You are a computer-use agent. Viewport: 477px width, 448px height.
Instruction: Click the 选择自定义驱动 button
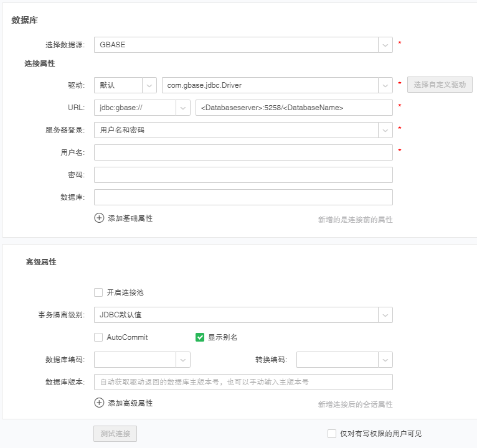(440, 85)
